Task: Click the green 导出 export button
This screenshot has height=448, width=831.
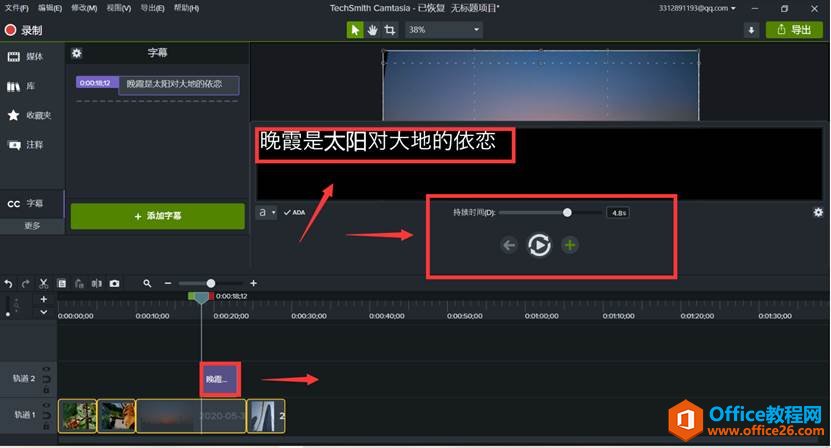Action: pos(794,30)
